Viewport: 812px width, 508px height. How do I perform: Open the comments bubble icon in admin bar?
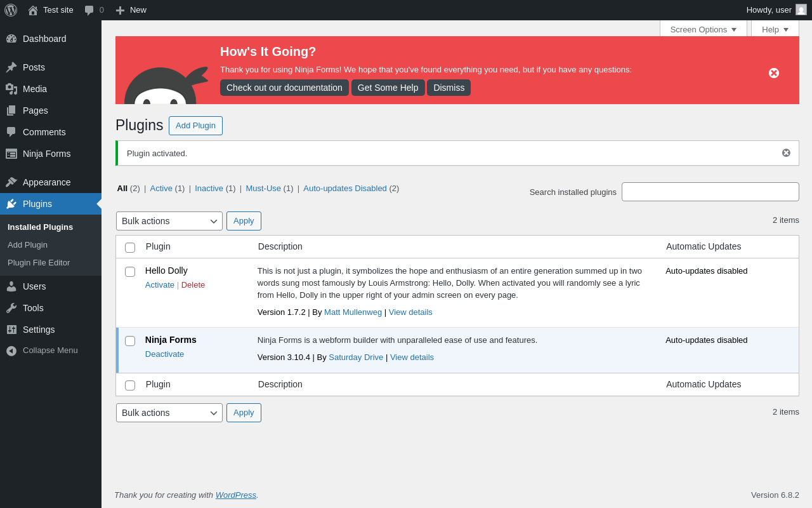point(89,10)
